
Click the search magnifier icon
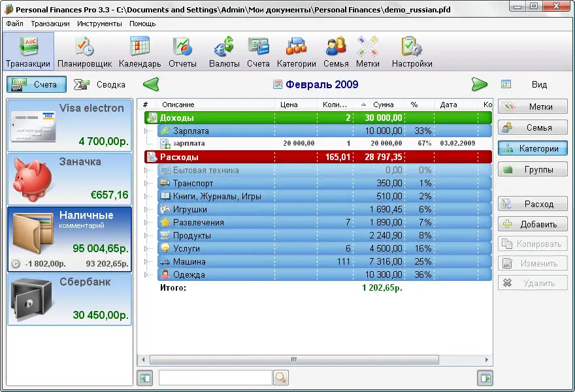(x=280, y=378)
